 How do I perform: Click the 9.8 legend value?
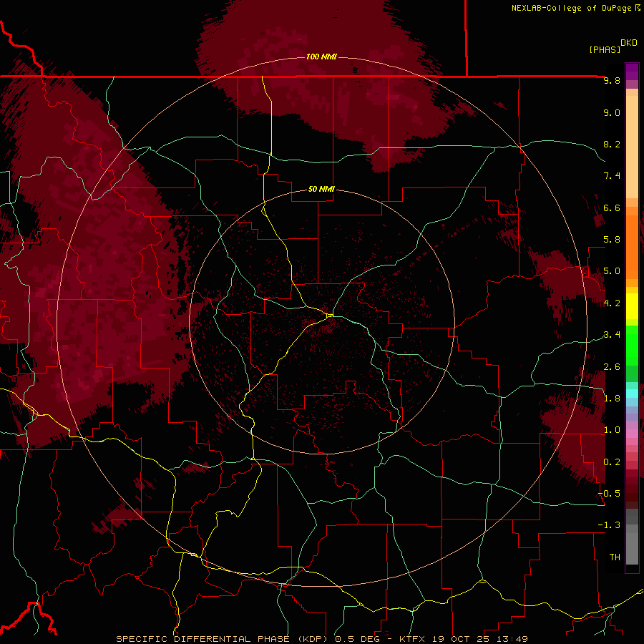612,80
